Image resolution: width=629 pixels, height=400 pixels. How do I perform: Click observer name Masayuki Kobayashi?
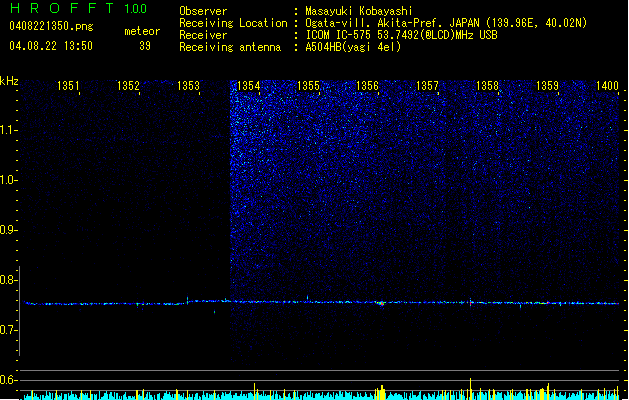point(359,11)
